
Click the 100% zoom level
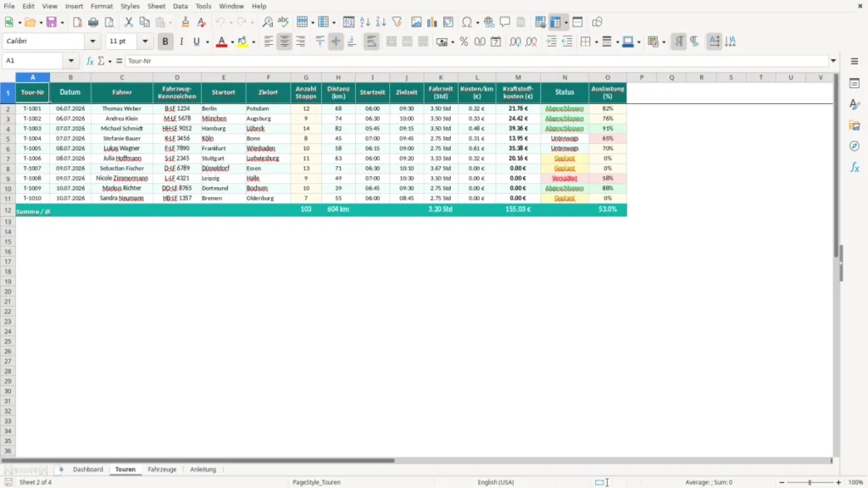(856, 482)
